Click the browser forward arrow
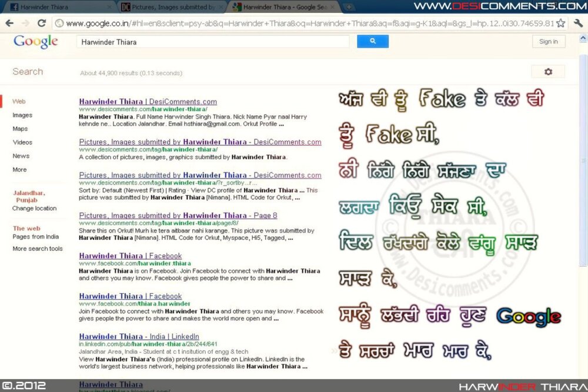Viewport: 588px width, 392px height. pyautogui.click(x=25, y=24)
